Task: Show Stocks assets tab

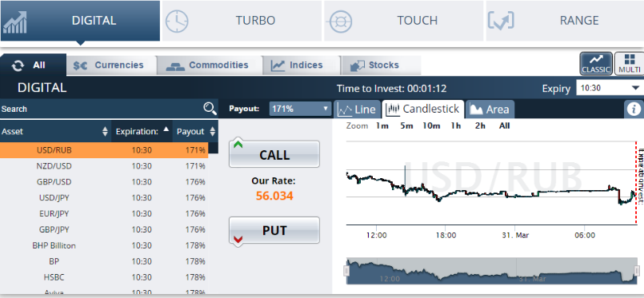Action: 381,66
